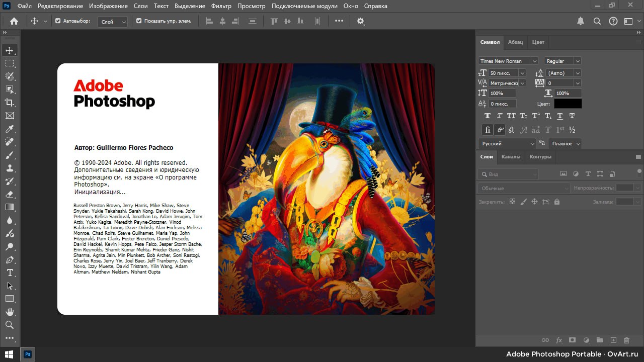644x362 pixels.
Task: Choose the Zoom magnifier tool
Action: (x=10, y=325)
